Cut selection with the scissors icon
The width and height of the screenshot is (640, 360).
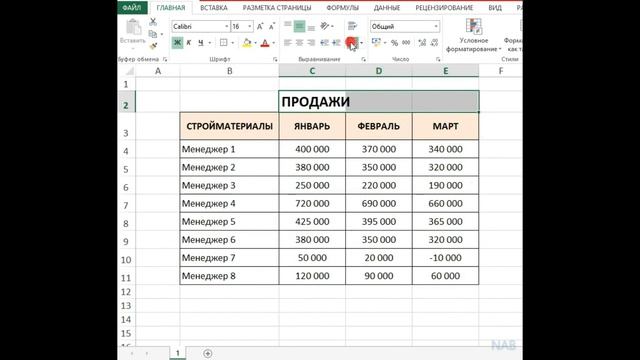click(x=153, y=22)
